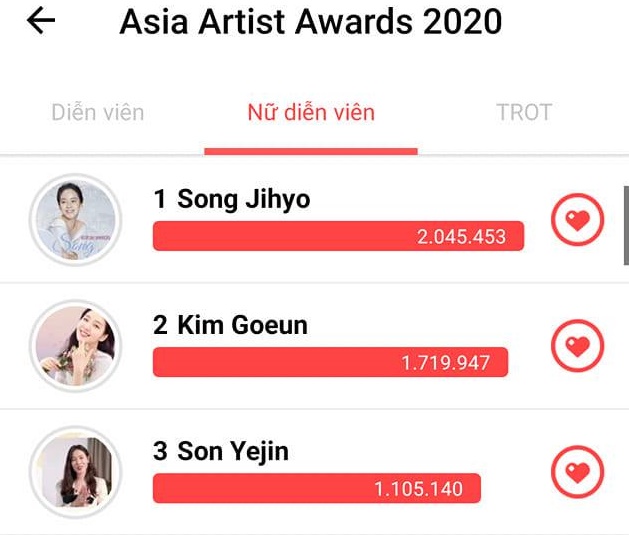Image resolution: width=629 pixels, height=535 pixels.
Task: Go back using the arrow icon
Action: [41, 22]
